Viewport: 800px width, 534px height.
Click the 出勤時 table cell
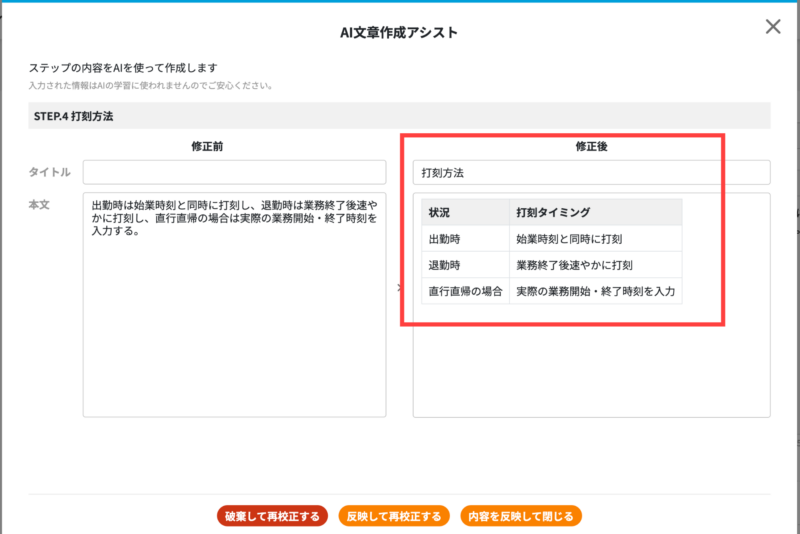(x=465, y=239)
